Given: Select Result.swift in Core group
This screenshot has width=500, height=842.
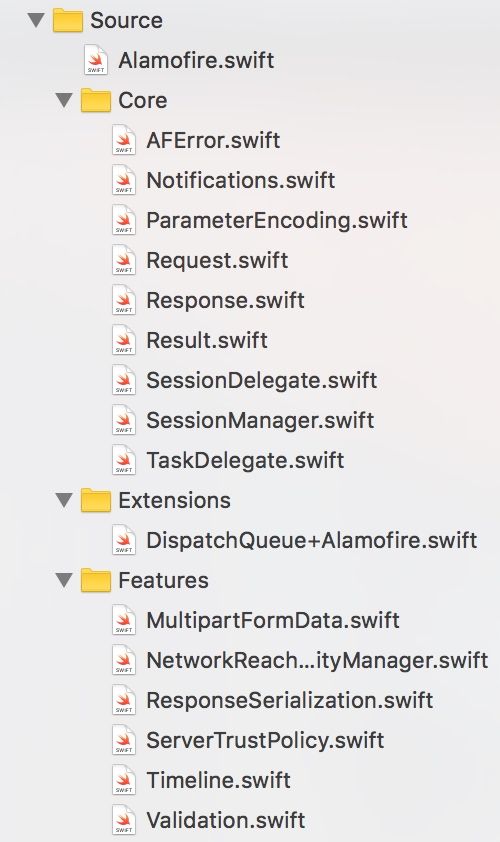Looking at the screenshot, I should (x=207, y=340).
